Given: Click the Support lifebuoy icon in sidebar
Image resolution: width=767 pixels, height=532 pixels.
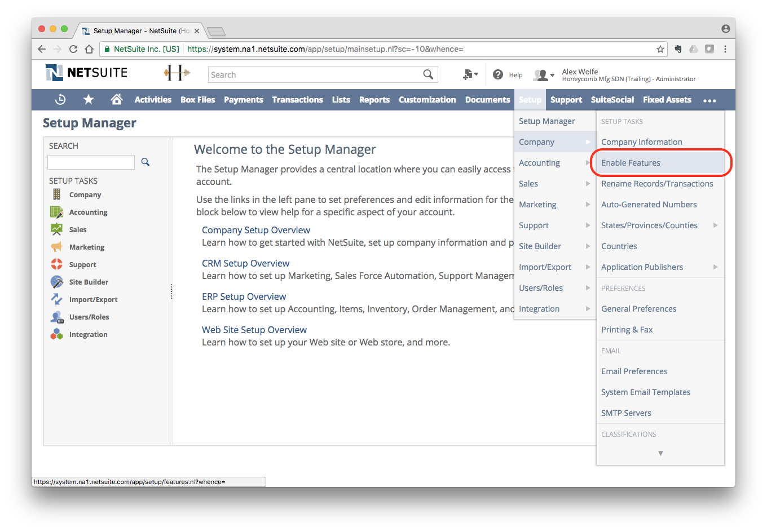Looking at the screenshot, I should [x=56, y=264].
